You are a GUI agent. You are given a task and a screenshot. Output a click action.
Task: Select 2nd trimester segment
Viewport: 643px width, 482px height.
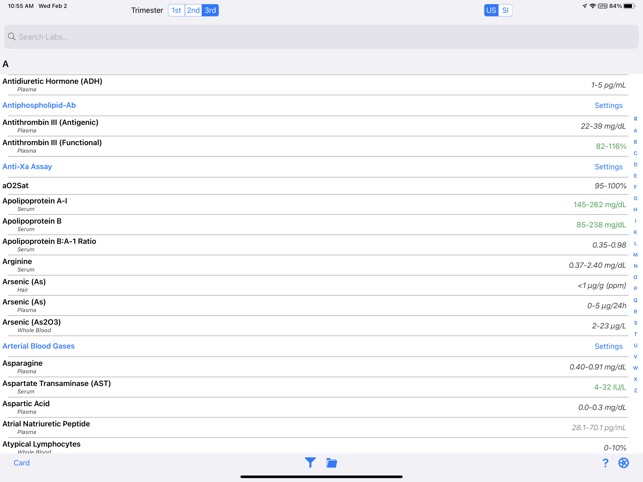pos(193,10)
